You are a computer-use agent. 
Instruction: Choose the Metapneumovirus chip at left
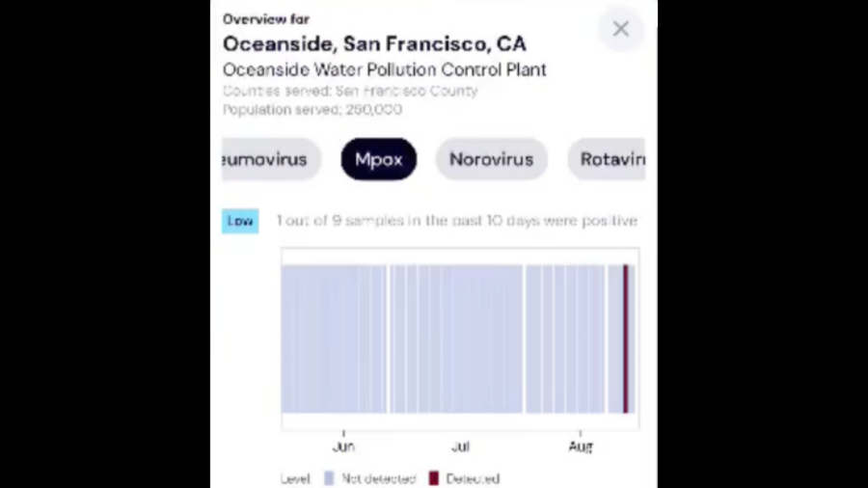pyautogui.click(x=271, y=159)
